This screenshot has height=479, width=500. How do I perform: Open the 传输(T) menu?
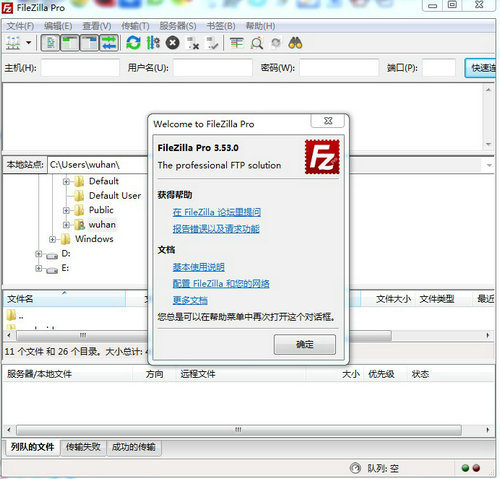pyautogui.click(x=135, y=26)
